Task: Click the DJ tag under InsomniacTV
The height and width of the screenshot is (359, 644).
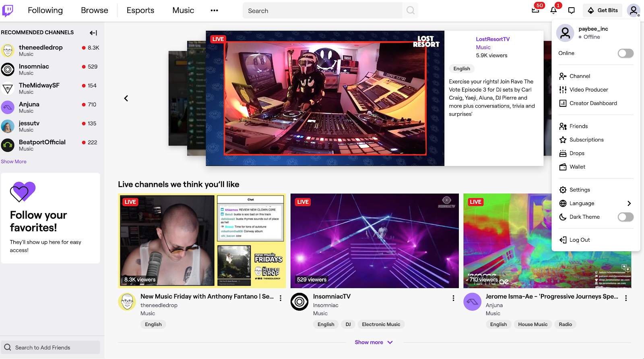Action: click(x=348, y=324)
